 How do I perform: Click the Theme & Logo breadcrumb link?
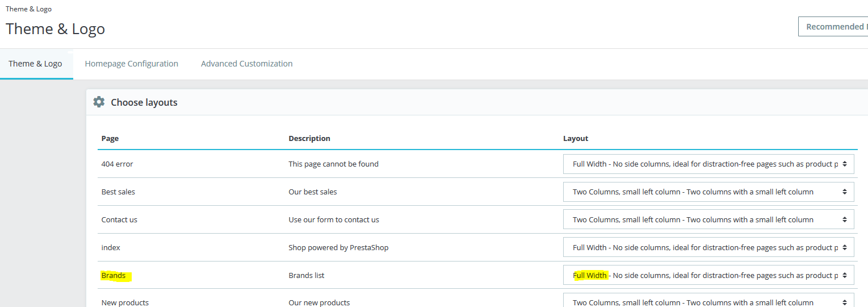click(x=28, y=9)
